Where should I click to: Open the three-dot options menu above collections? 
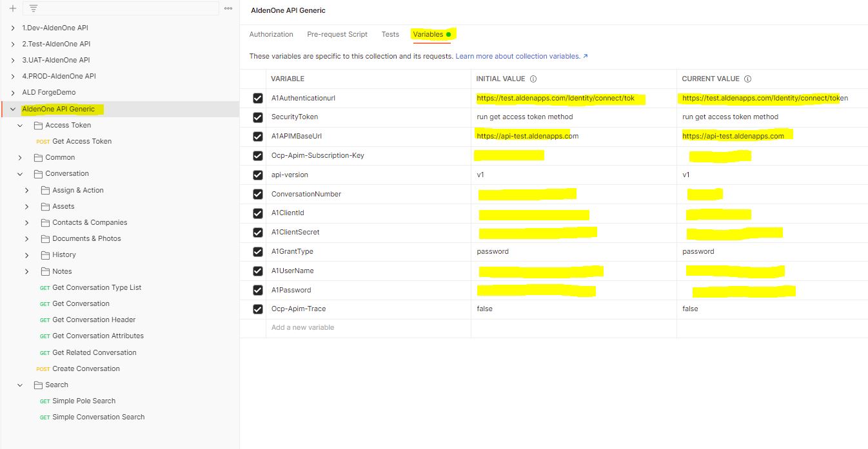coord(228,8)
